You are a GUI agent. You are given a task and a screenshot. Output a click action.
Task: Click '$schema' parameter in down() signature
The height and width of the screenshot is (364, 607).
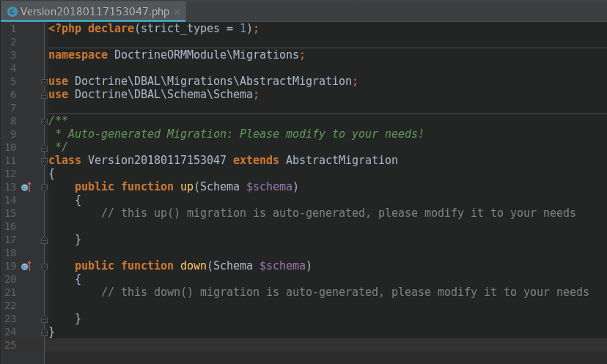pyautogui.click(x=282, y=266)
